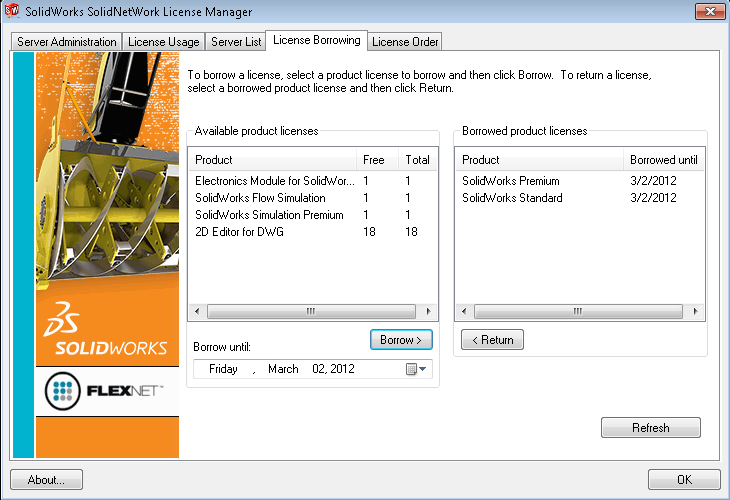Select borrowed SolidWorks Standard license
Image resolution: width=730 pixels, height=500 pixels.
[x=580, y=198]
